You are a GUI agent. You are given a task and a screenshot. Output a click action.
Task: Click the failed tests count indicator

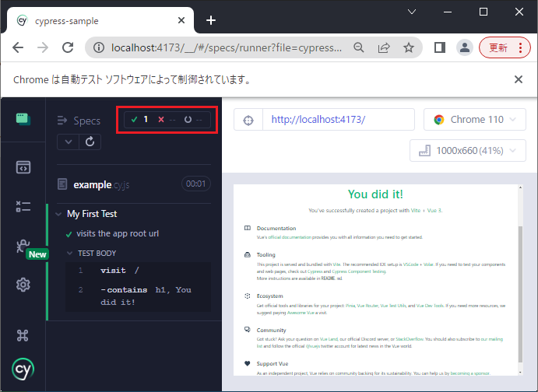click(167, 120)
